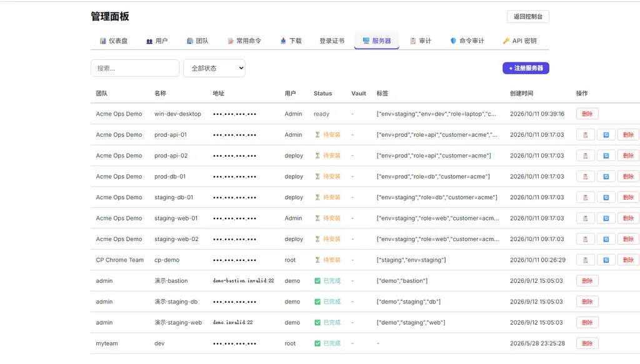Image resolution: width=640 pixels, height=364 pixels.
Task: Click the clipboard icon for staging-web-01
Action: [x=585, y=218]
